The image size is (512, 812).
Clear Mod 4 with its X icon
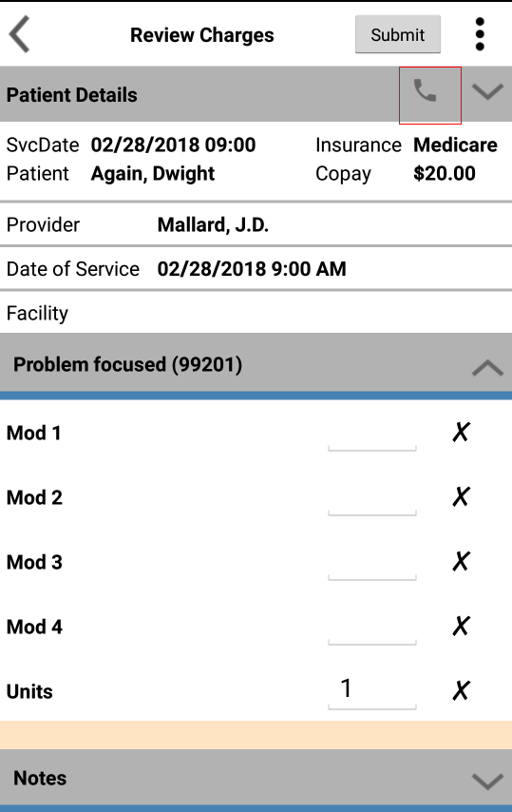(x=461, y=626)
